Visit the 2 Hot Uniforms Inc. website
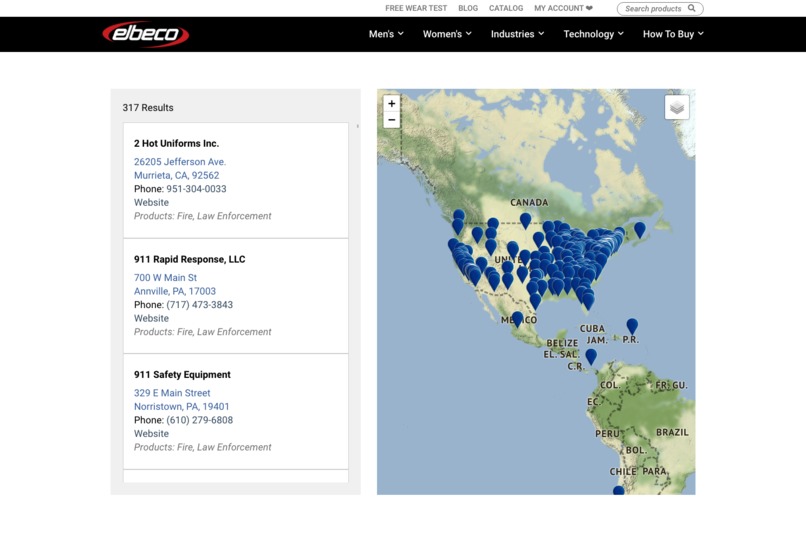Screen dimensions: 806x536 [151, 202]
